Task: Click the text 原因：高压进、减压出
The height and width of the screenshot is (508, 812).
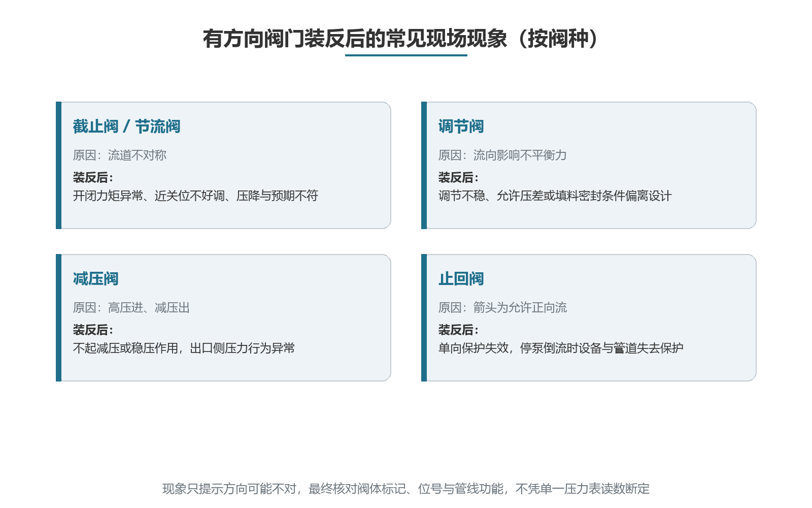Action: (x=131, y=307)
